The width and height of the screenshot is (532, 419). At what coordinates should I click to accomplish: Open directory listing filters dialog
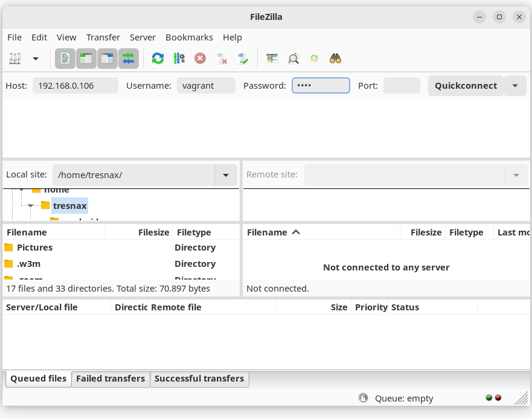click(x=272, y=59)
